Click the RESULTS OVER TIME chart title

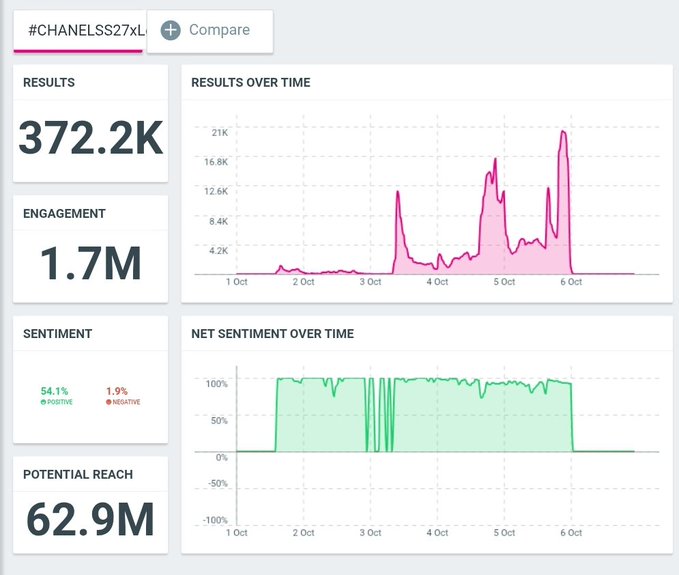pos(251,82)
